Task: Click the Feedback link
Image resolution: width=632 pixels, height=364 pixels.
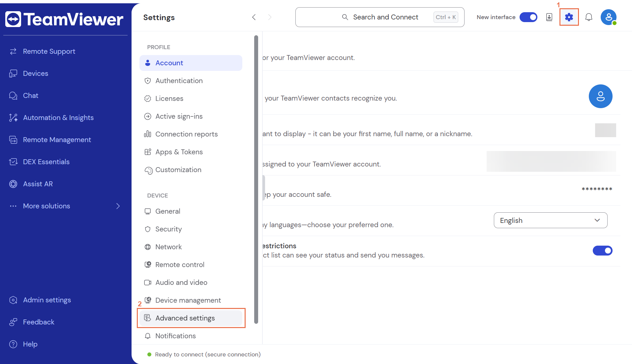Action: 39,322
